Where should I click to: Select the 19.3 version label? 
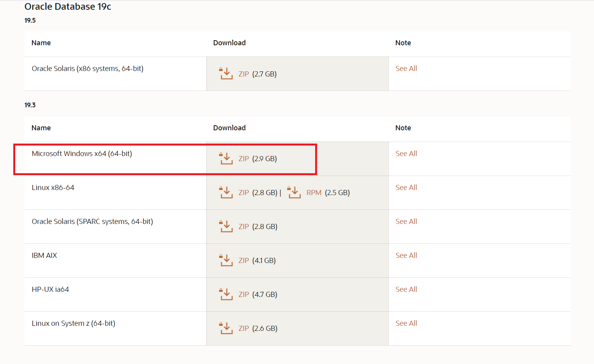30,105
